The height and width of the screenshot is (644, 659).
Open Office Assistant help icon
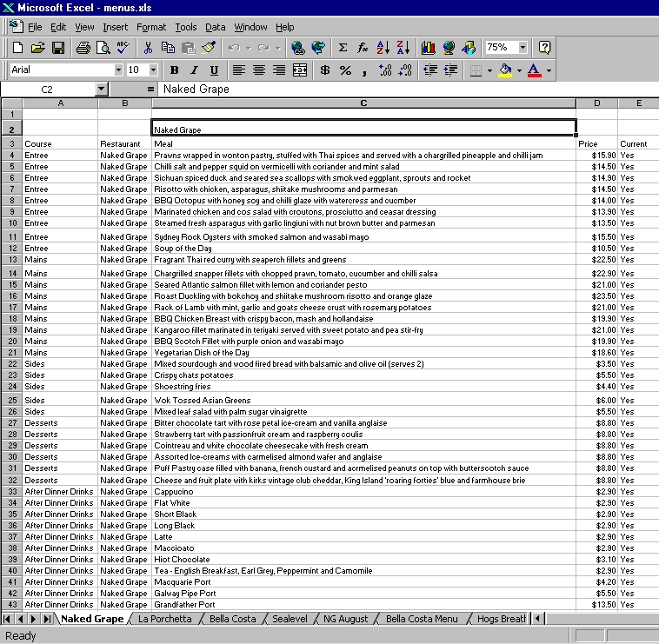click(x=544, y=48)
